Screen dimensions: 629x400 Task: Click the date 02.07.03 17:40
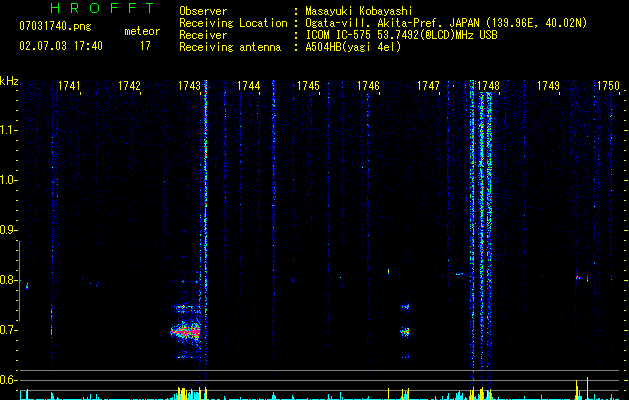coord(61,46)
